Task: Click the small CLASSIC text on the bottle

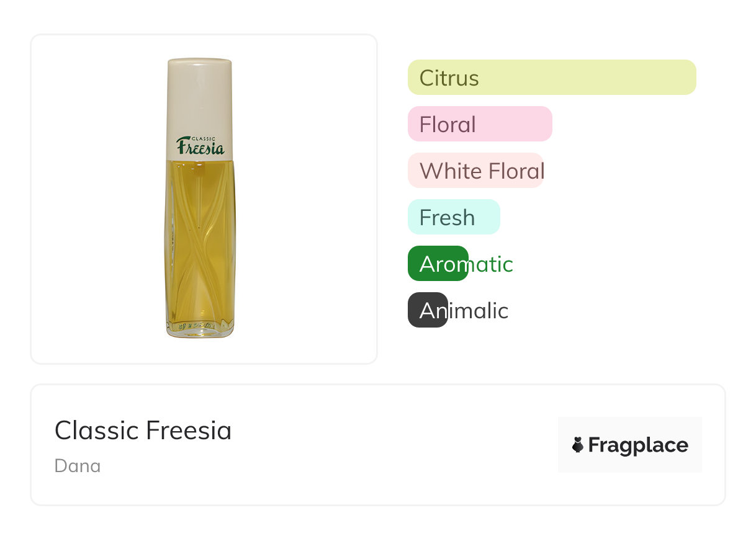Action: [204, 137]
